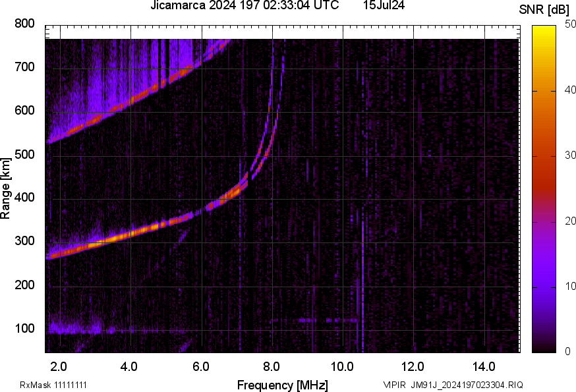576x392 pixels.
Task: Click the '10.0' frequency axis label
Action: click(x=342, y=367)
